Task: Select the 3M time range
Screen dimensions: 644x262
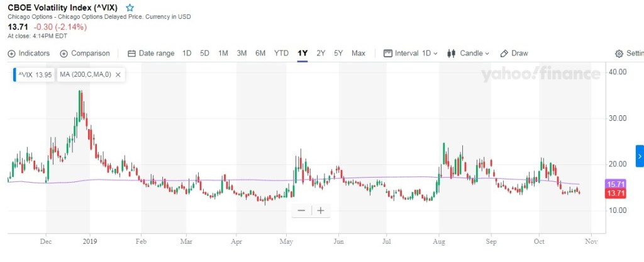Action: (x=241, y=54)
